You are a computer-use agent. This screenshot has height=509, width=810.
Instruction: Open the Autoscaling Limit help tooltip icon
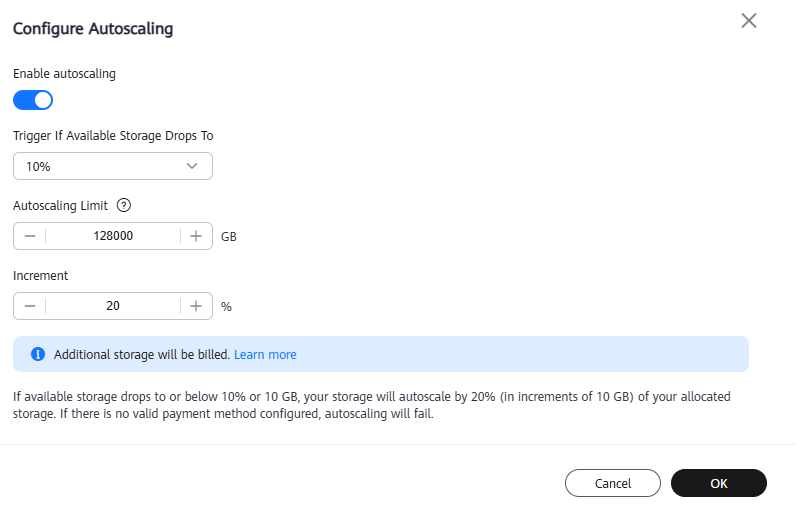point(124,205)
